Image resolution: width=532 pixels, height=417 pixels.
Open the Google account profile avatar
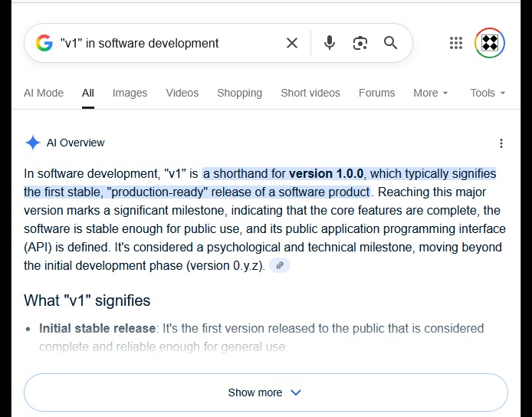[490, 43]
